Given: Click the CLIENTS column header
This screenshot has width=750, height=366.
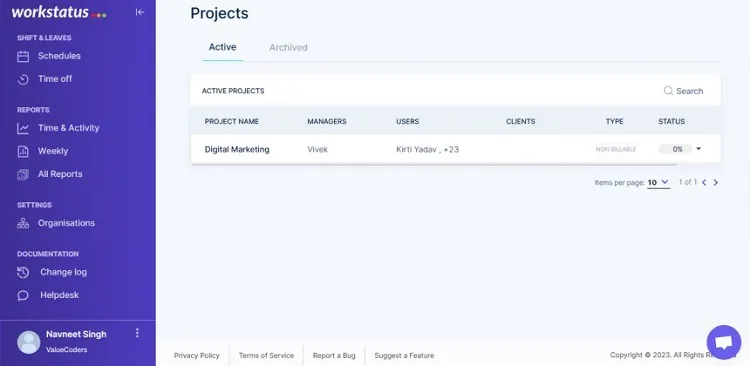Looking at the screenshot, I should tap(520, 122).
